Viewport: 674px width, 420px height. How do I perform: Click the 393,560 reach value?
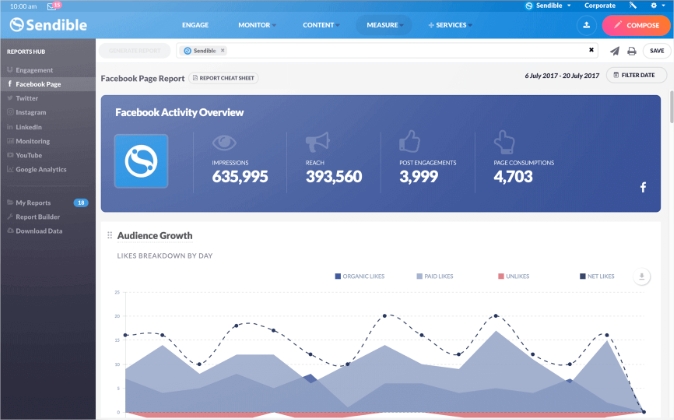tap(334, 176)
